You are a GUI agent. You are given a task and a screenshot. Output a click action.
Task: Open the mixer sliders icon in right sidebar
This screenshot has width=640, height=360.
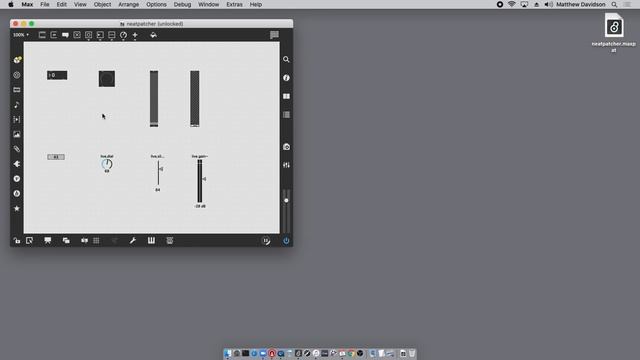pos(286,165)
